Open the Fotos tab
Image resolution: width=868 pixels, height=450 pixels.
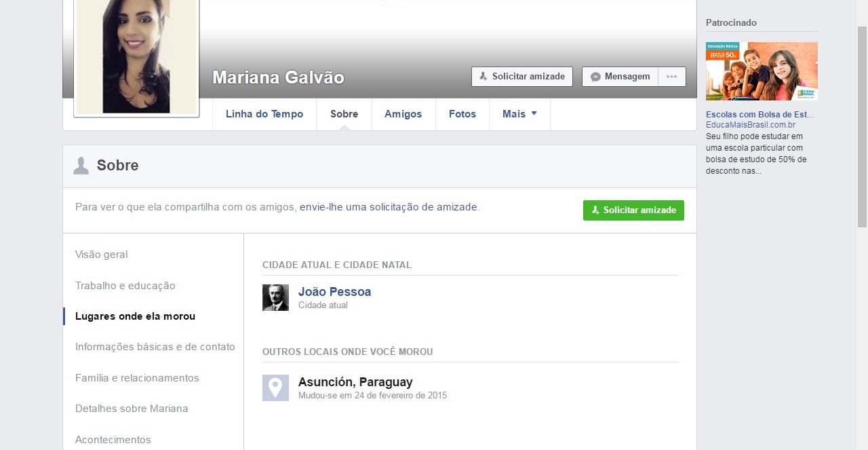coord(462,114)
